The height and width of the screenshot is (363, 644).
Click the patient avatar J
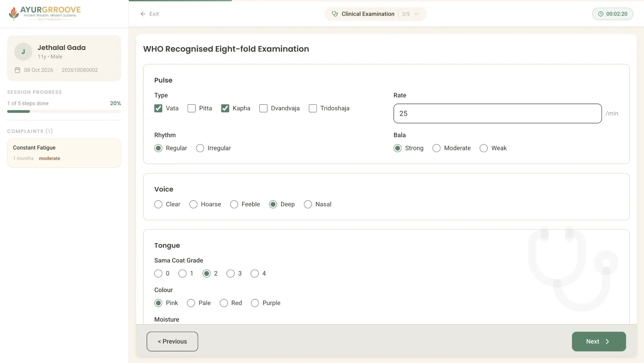[23, 52]
